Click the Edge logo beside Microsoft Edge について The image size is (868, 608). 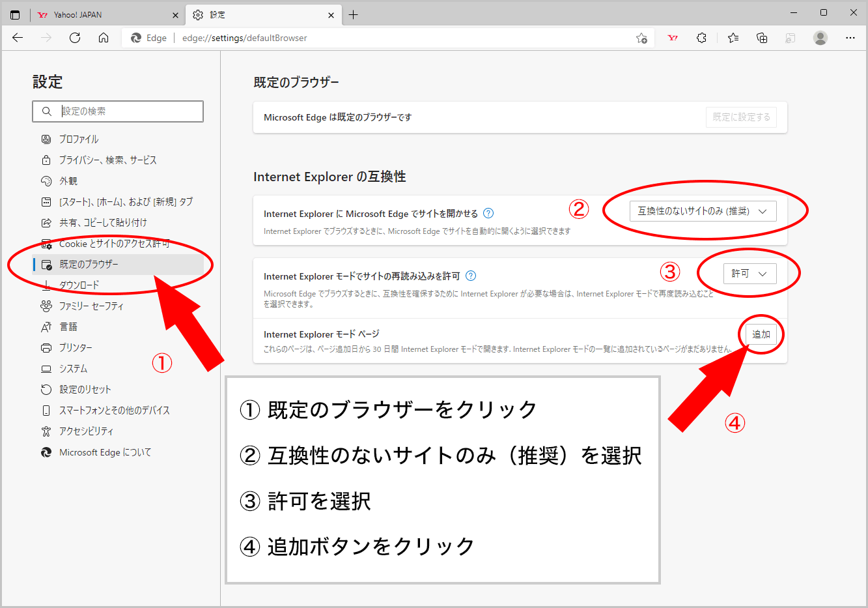click(x=46, y=452)
